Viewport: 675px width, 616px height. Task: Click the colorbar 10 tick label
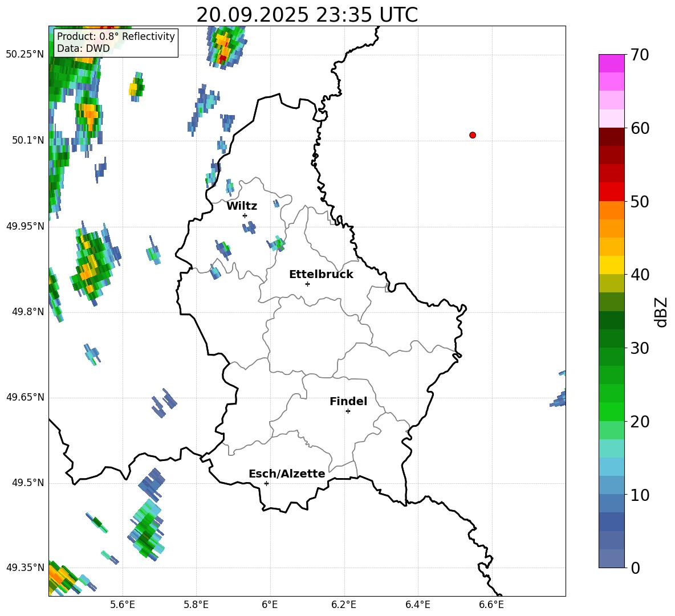click(640, 495)
